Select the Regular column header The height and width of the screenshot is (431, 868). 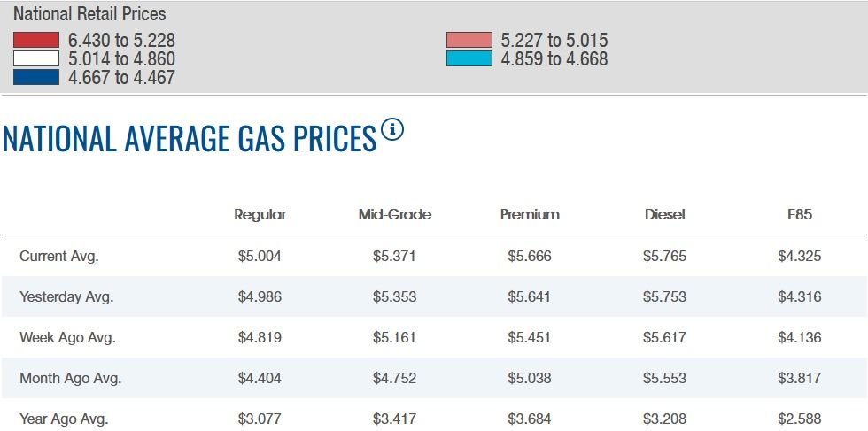[x=260, y=214]
